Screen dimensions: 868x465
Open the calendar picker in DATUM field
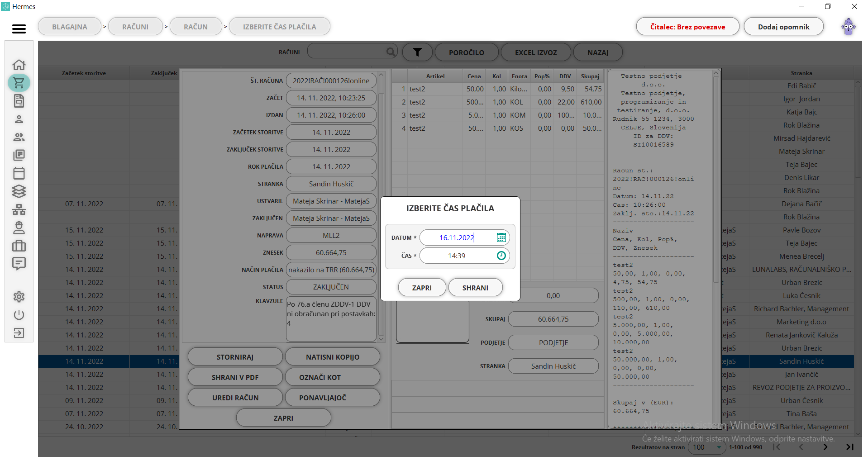click(x=501, y=237)
